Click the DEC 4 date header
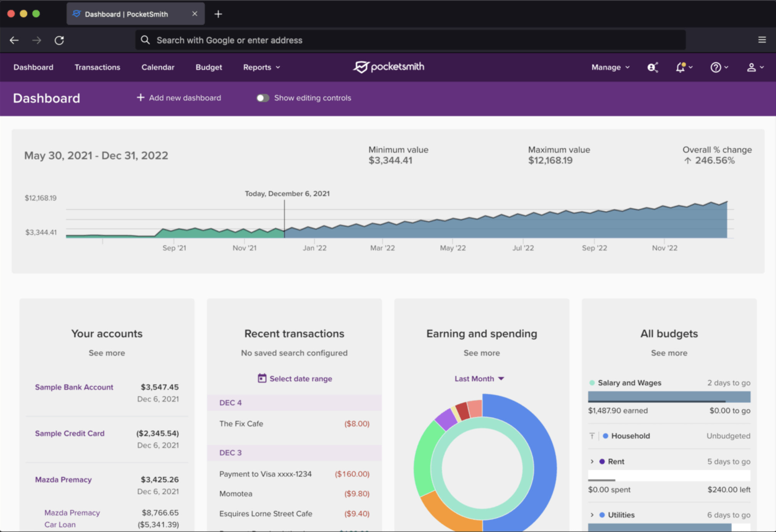Image resolution: width=776 pixels, height=532 pixels. 294,403
